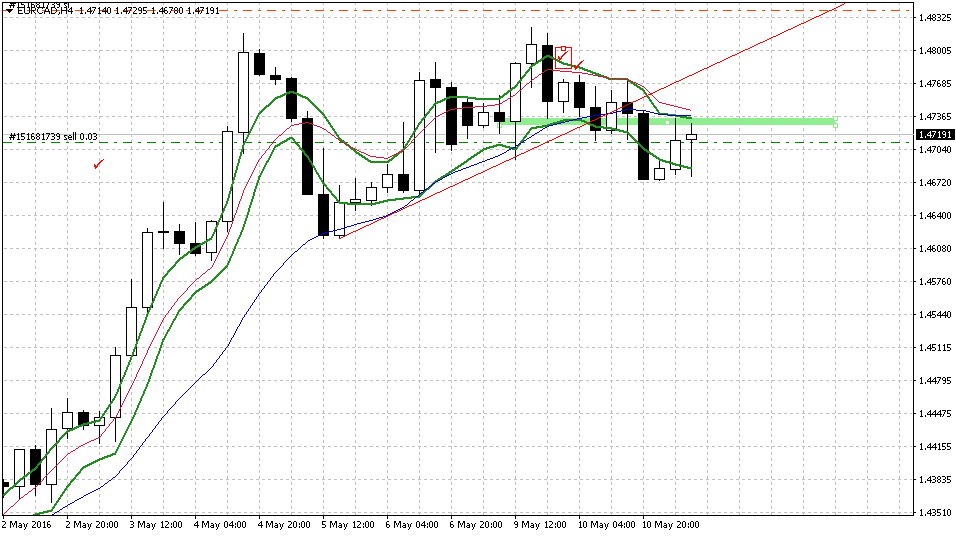Viewport: 956px width, 536px height.
Task: Click the EURCAD,H4 chart title text
Action: (x=45, y=11)
